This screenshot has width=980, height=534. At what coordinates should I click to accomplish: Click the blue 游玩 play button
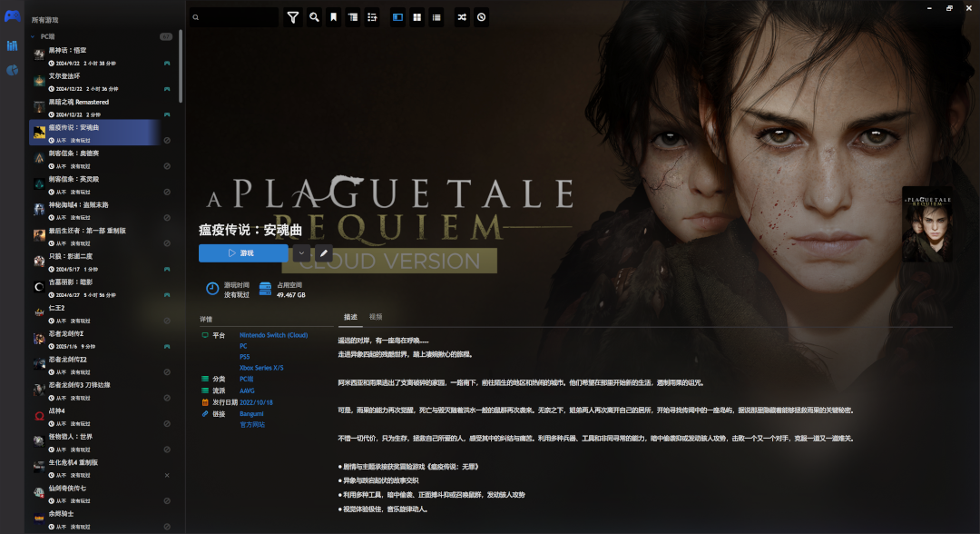(243, 253)
